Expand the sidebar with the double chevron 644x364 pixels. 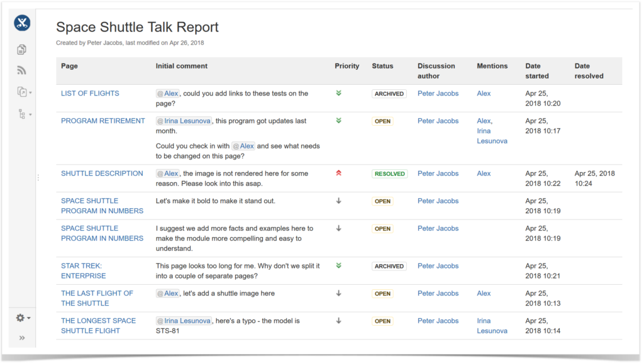(21, 338)
